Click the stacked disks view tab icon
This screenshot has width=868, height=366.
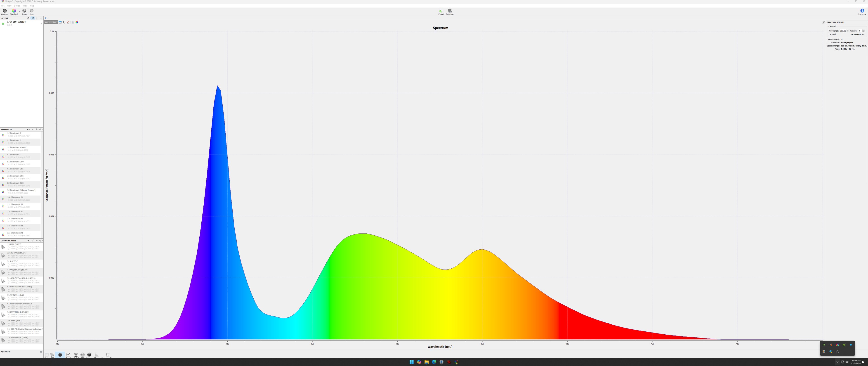tap(76, 354)
